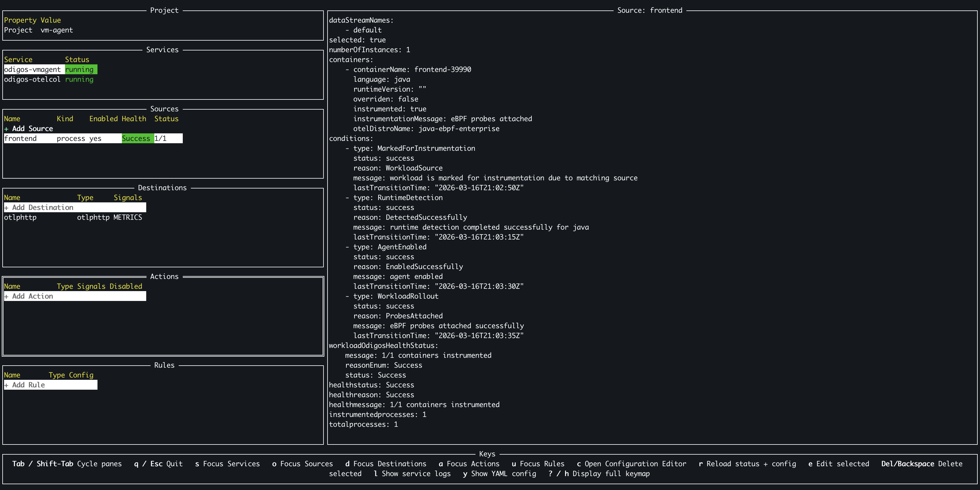The width and height of the screenshot is (980, 490).
Task: Select the otlphttp destination entry
Action: 21,217
